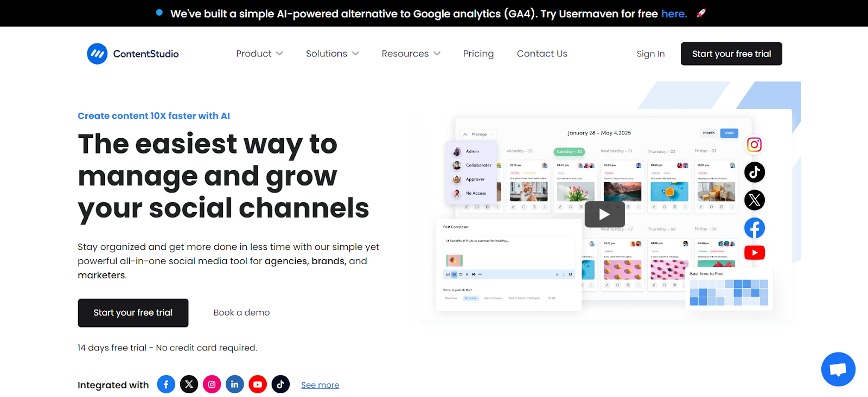Open the LinkedIn icon beside Integrated with
The width and height of the screenshot is (868, 397).
coord(234,385)
